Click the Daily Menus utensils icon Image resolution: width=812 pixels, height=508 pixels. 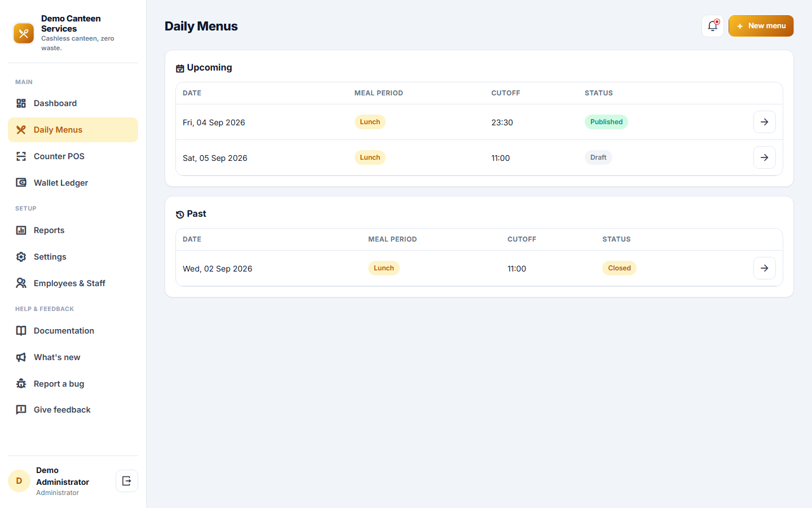point(21,130)
